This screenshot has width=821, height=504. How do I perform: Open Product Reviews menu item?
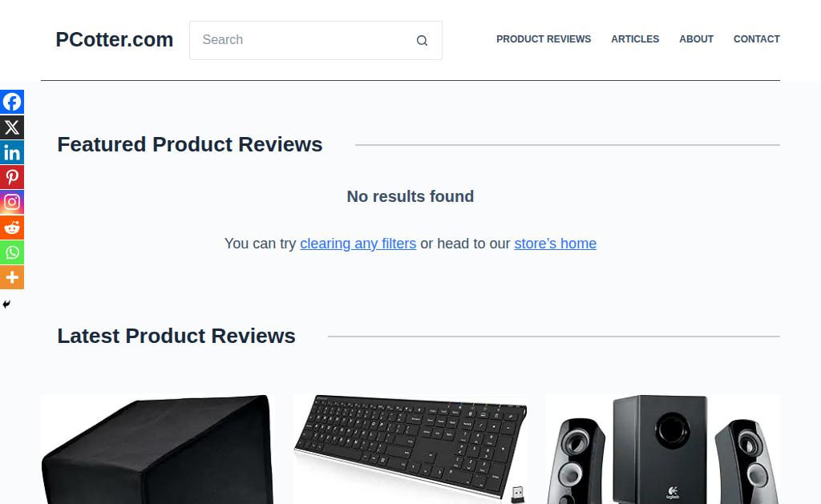click(544, 39)
